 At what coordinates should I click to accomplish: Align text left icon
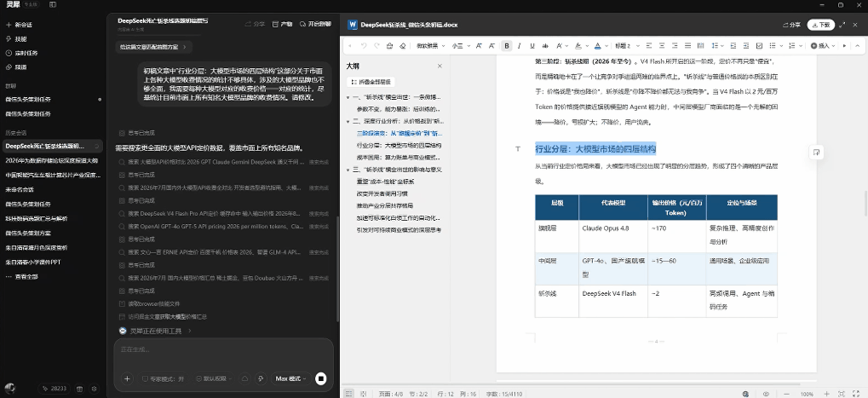coord(648,46)
